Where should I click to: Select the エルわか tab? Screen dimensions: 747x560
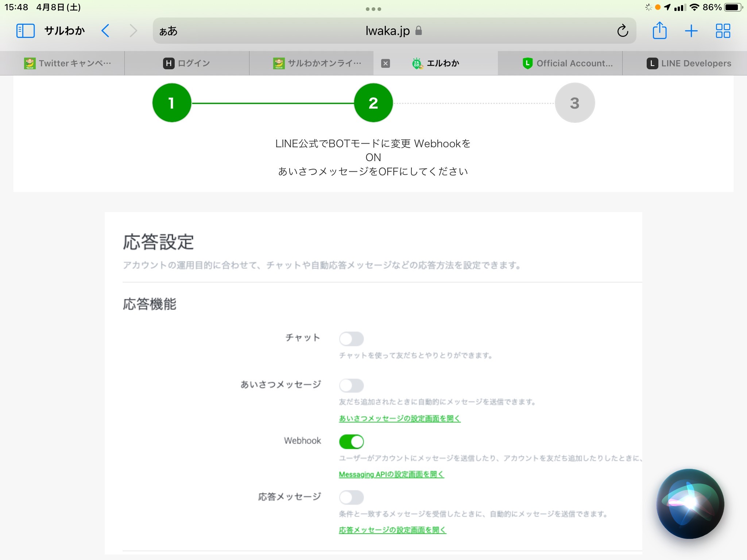coord(436,63)
